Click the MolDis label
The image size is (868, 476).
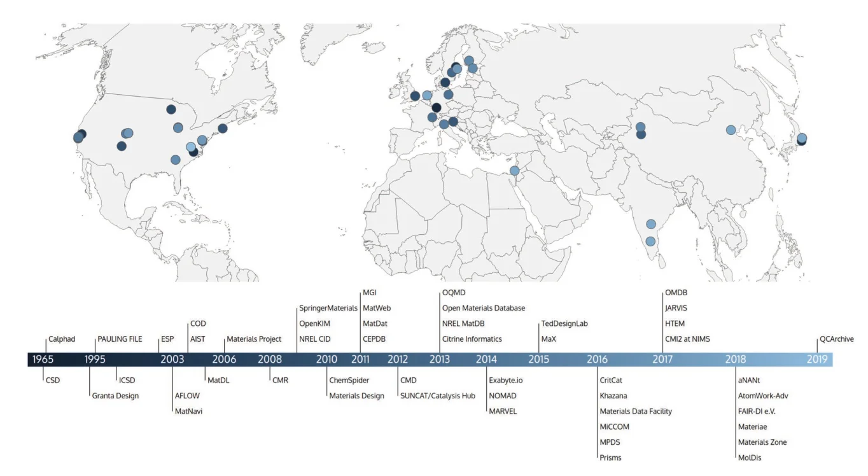point(750,458)
